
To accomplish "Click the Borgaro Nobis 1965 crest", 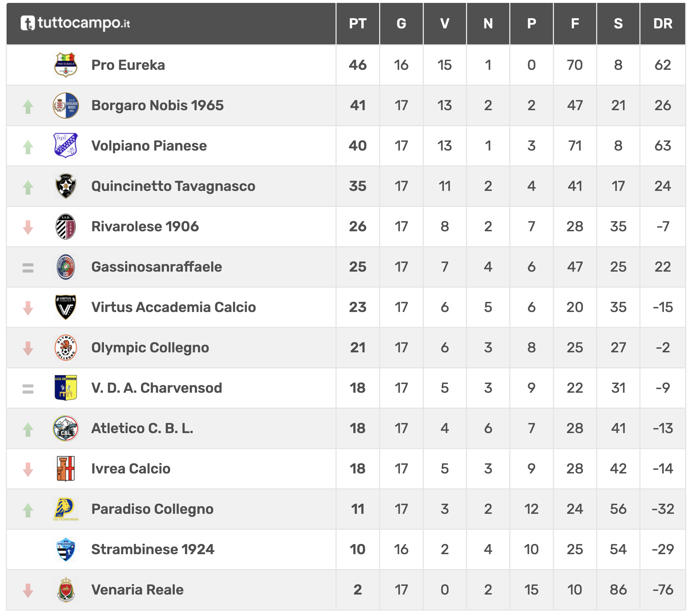I will 66,105.
